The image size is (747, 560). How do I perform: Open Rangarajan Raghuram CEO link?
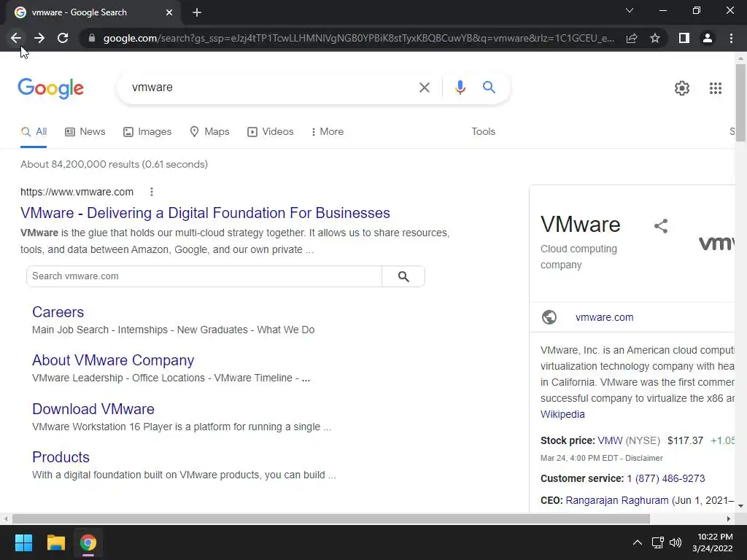617,500
